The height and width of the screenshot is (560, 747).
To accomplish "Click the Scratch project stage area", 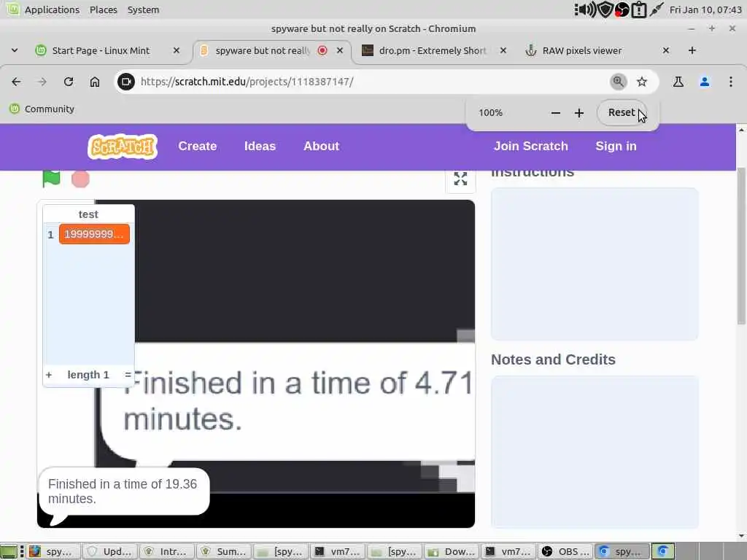I will [256, 363].
